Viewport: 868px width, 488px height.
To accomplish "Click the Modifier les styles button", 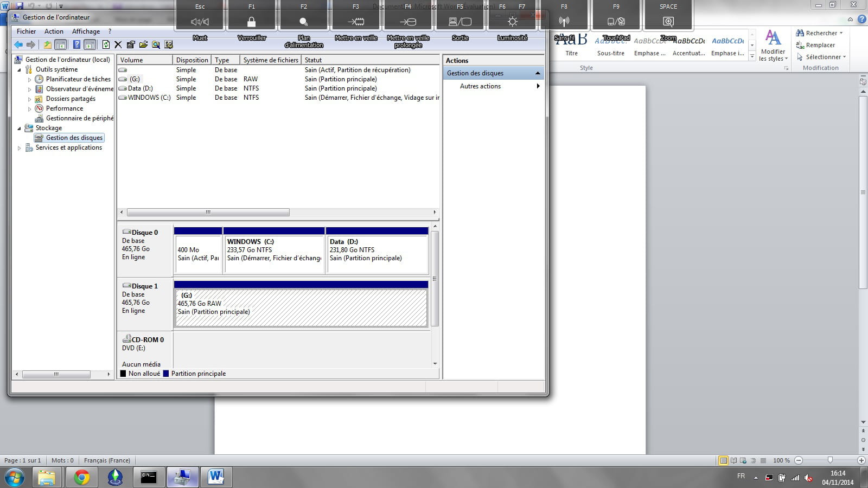I will click(773, 46).
